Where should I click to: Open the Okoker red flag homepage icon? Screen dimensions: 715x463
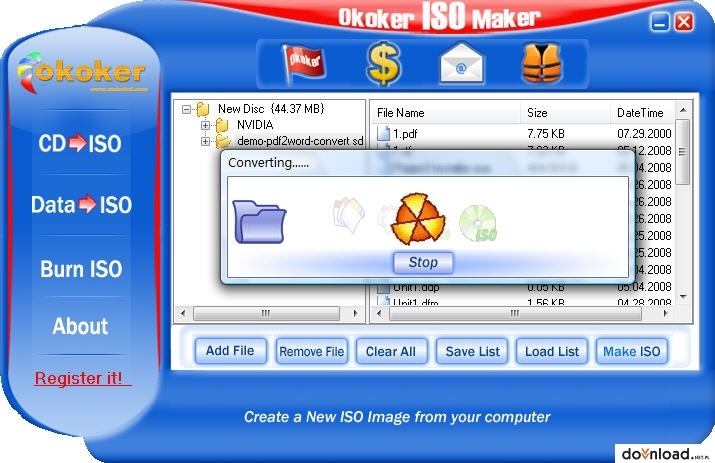pyautogui.click(x=303, y=64)
